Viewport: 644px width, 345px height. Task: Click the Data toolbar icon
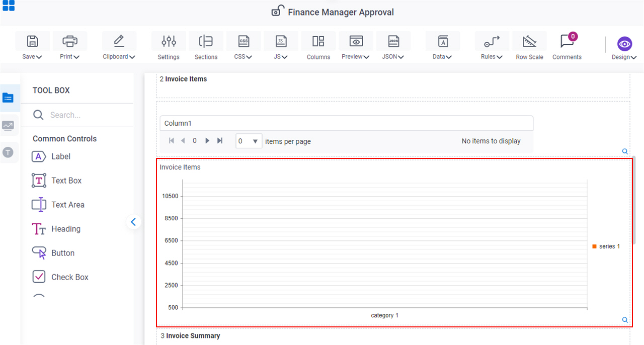tap(443, 41)
